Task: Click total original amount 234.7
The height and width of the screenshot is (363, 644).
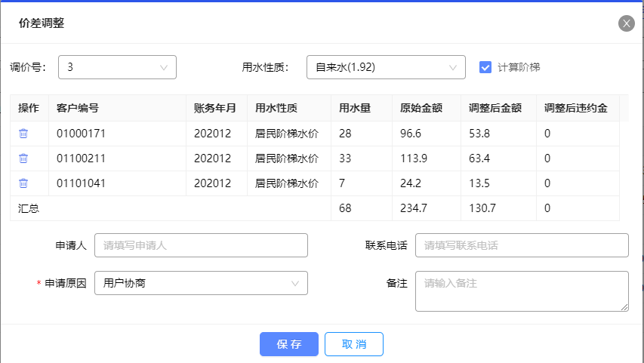Action: [x=414, y=208]
